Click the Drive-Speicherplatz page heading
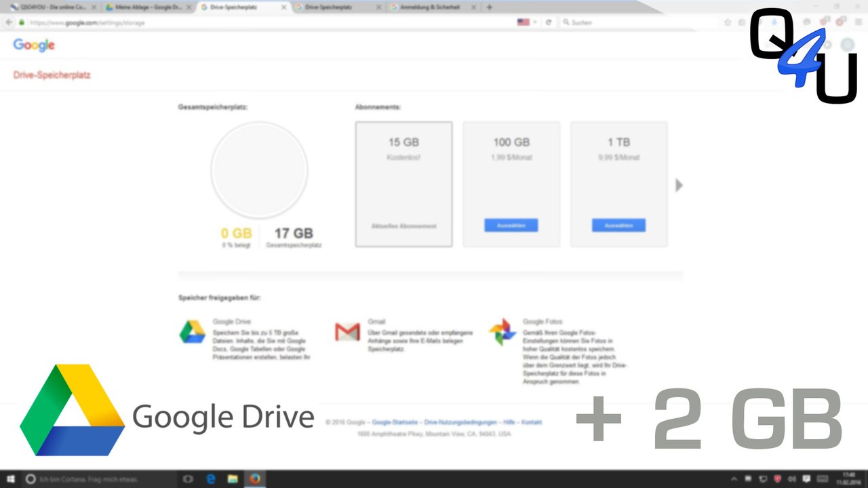868x488 pixels. pos(52,75)
